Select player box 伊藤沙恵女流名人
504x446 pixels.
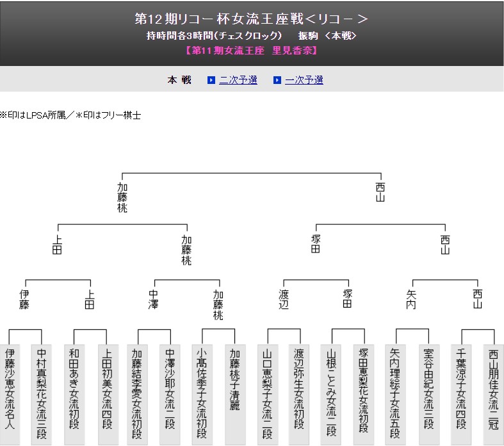coord(10,395)
